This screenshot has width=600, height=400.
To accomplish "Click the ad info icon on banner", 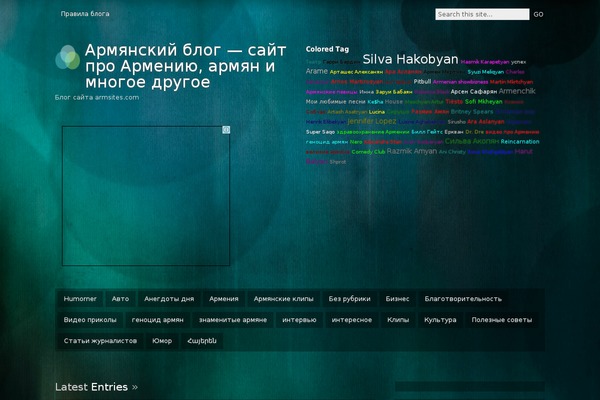I will [226, 130].
